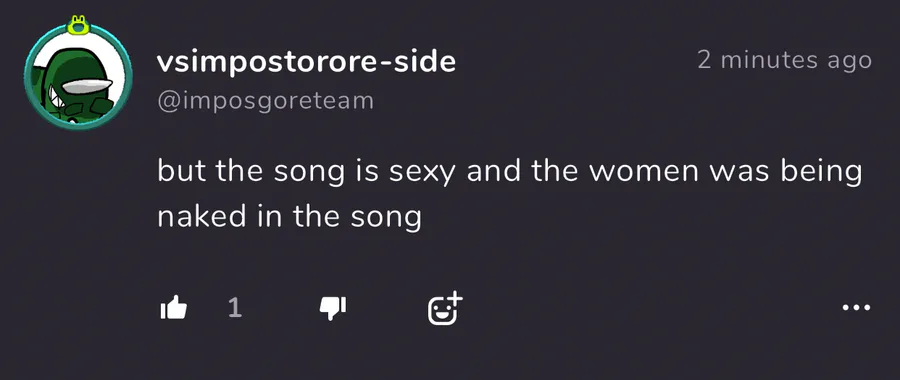Open vsimpostorore-side's profile from display name
This screenshot has width=900, height=380.
[307, 61]
